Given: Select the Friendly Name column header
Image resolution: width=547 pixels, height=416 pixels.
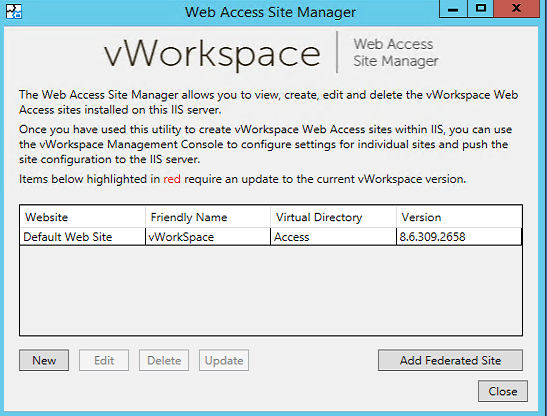Looking at the screenshot, I should (208, 217).
